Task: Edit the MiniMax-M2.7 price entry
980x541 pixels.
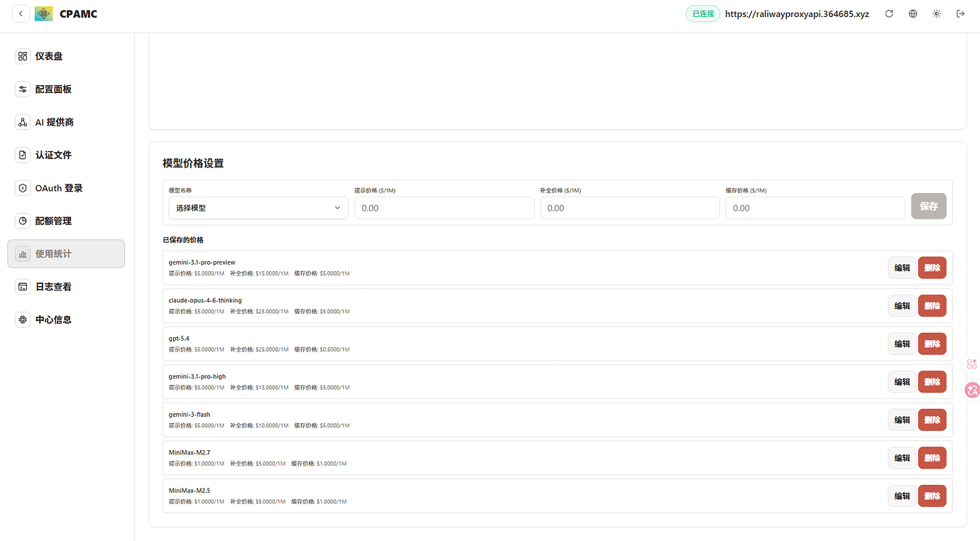Action: pyautogui.click(x=902, y=458)
